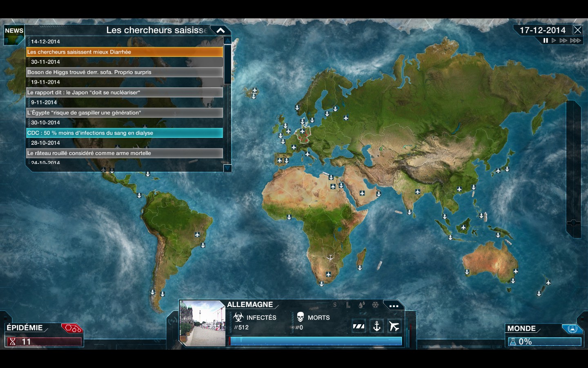Click the airport icon in South Africa
The image size is (588, 368).
(328, 274)
